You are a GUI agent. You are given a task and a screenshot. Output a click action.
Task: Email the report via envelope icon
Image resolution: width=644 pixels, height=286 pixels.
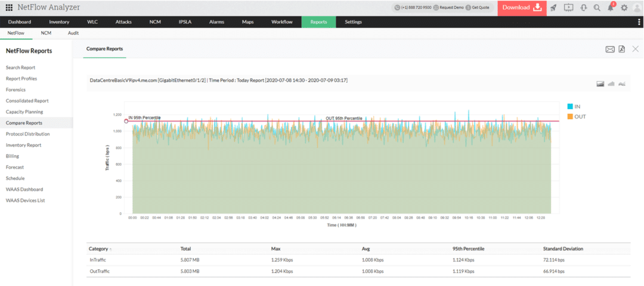(610, 49)
